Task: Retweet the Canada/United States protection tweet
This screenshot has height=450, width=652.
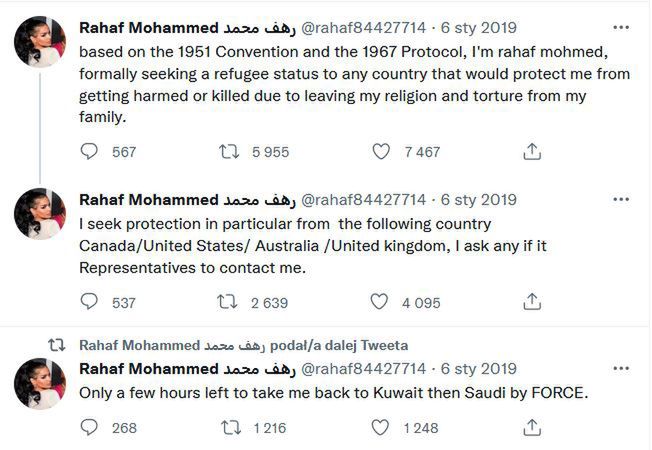Action: (x=229, y=301)
